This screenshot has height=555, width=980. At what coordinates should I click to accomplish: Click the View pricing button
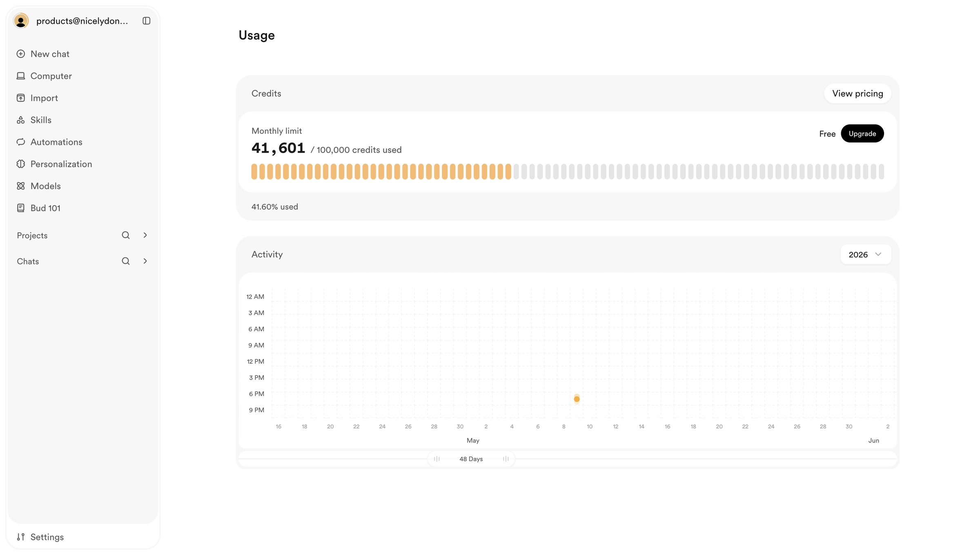[x=857, y=93]
